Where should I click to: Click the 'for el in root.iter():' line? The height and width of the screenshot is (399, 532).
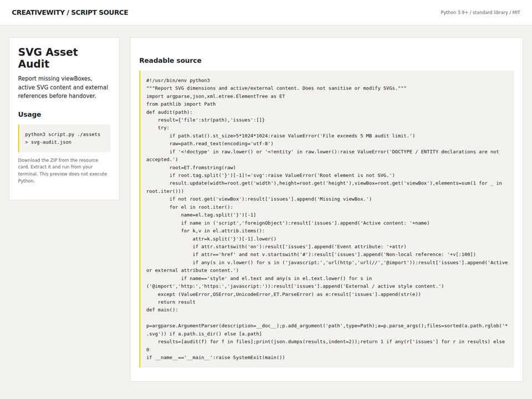(201, 207)
